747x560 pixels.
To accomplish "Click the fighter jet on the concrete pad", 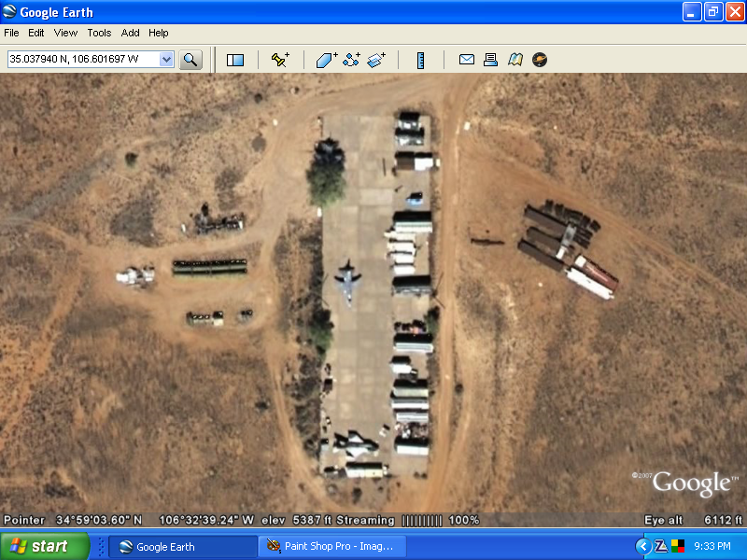I will tap(347, 282).
